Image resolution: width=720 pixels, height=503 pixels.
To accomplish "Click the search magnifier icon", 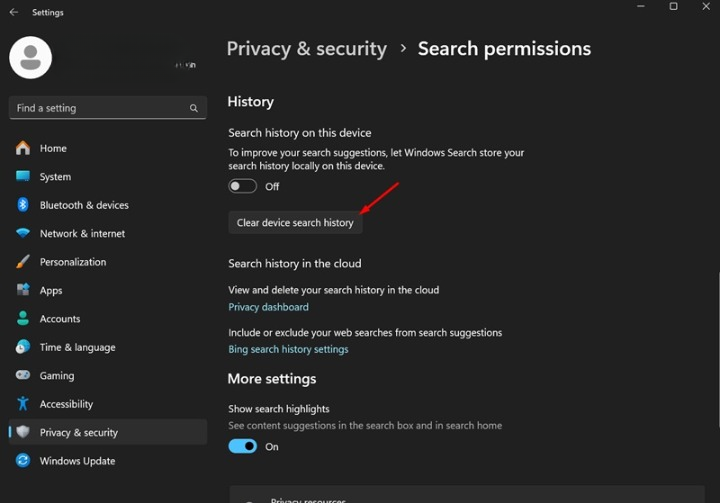I will tap(194, 108).
